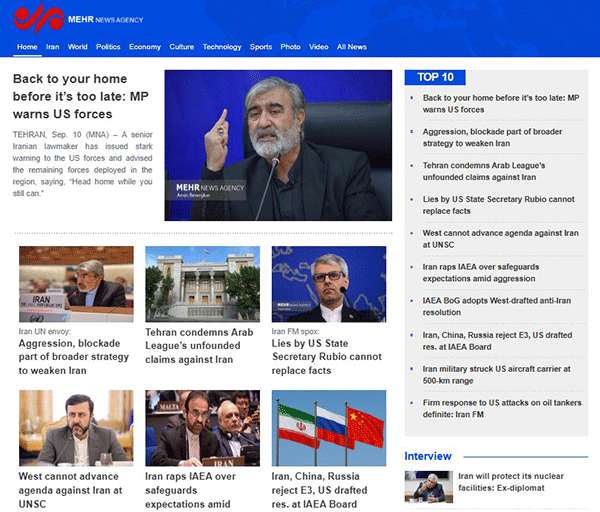Open All News in the navigation bar
This screenshot has width=600, height=512.
coord(352,47)
